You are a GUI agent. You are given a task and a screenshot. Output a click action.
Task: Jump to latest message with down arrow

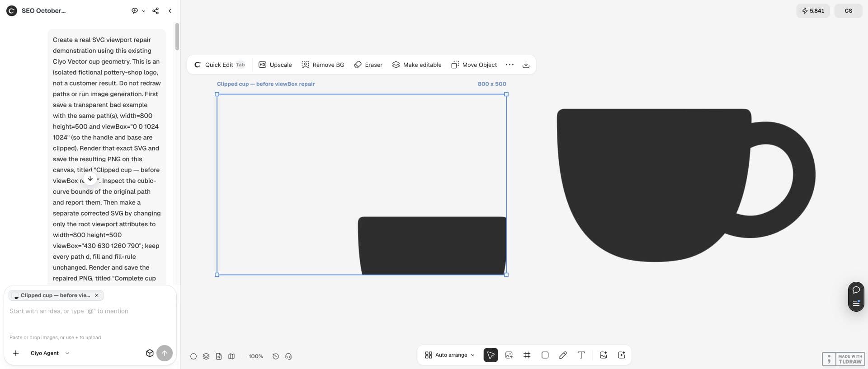pyautogui.click(x=90, y=179)
